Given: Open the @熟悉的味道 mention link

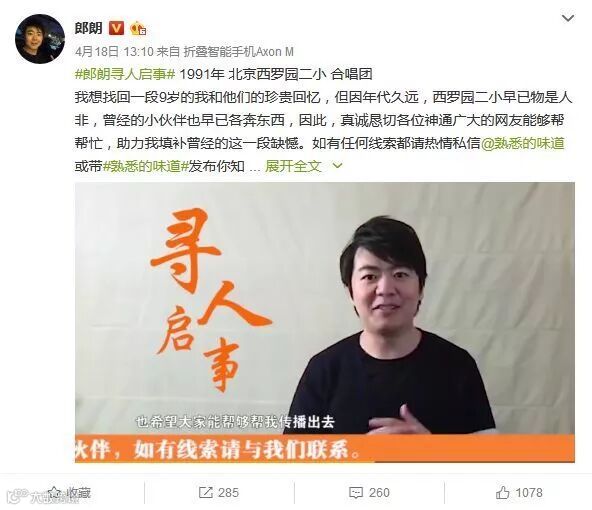Looking at the screenshot, I should [523, 143].
